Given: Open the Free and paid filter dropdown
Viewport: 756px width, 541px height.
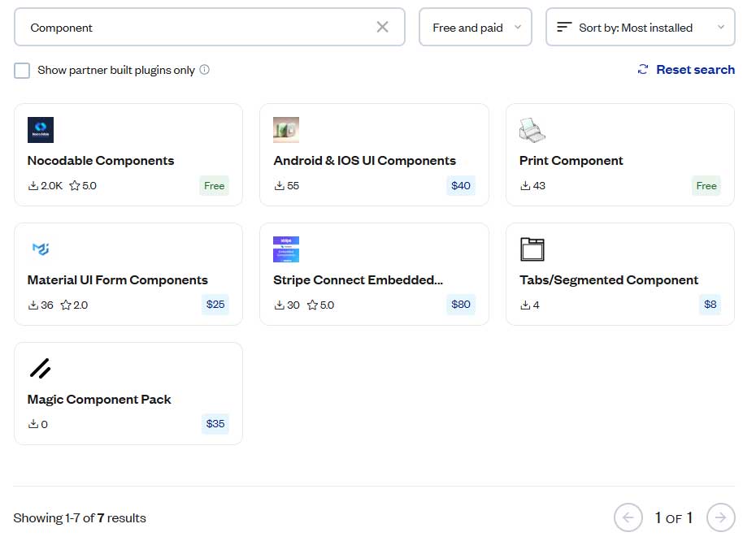Looking at the screenshot, I should [475, 27].
